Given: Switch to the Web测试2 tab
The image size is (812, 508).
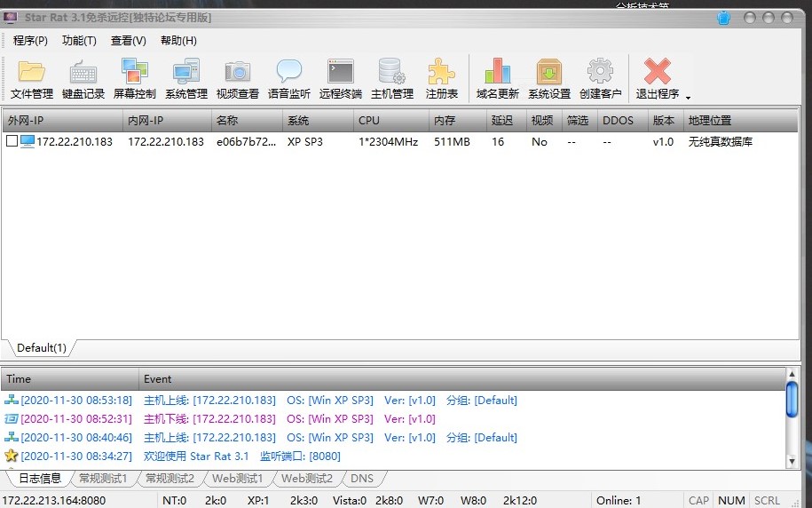Looking at the screenshot, I should 307,479.
